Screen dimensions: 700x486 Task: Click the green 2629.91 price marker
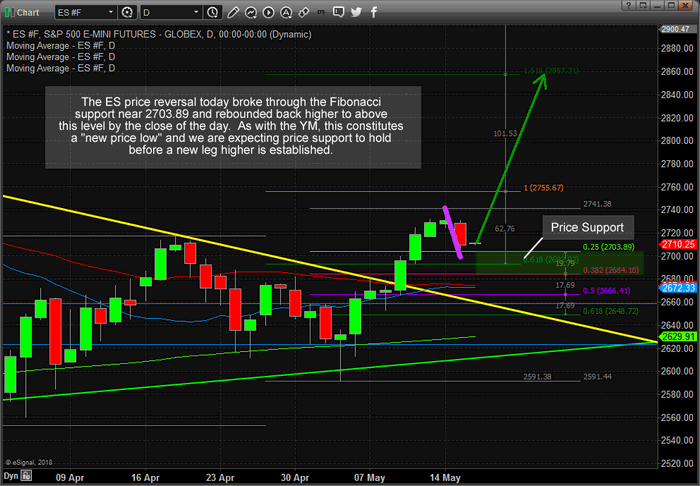click(678, 336)
